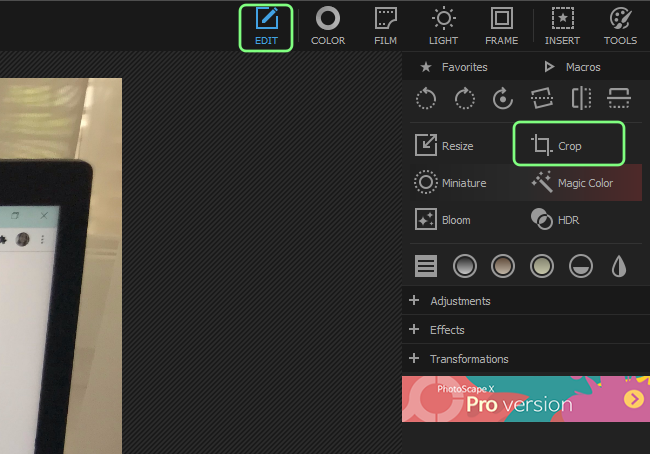Rotate image counter-clockwise icon

pos(426,99)
